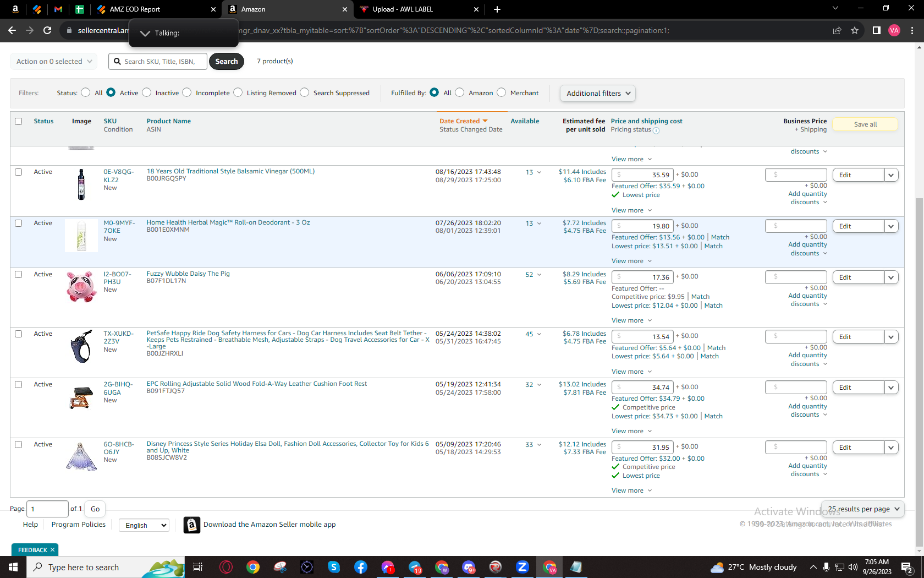
Task: Open Discord from the taskbar
Action: [x=469, y=567]
